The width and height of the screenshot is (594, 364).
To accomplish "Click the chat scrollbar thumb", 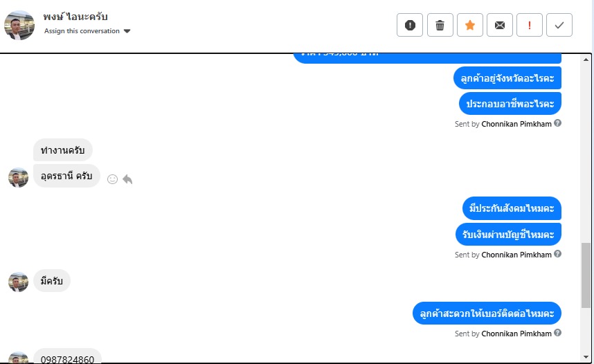I will click(586, 275).
